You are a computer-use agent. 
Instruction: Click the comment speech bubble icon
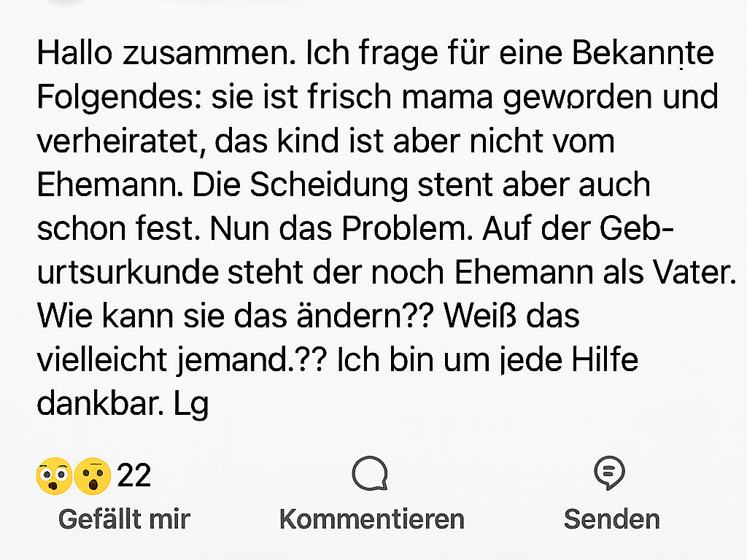[x=369, y=475]
